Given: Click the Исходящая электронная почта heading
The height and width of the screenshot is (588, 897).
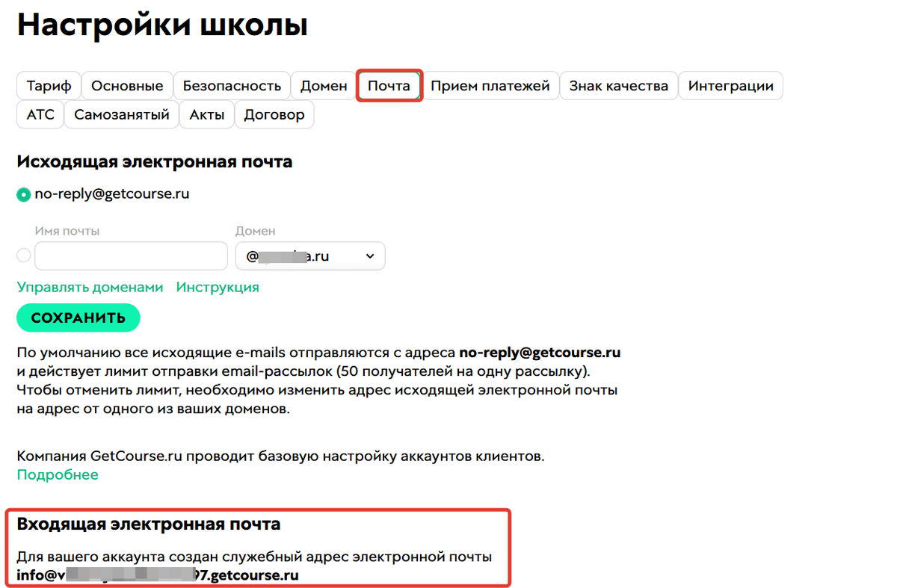Looking at the screenshot, I should tap(155, 161).
